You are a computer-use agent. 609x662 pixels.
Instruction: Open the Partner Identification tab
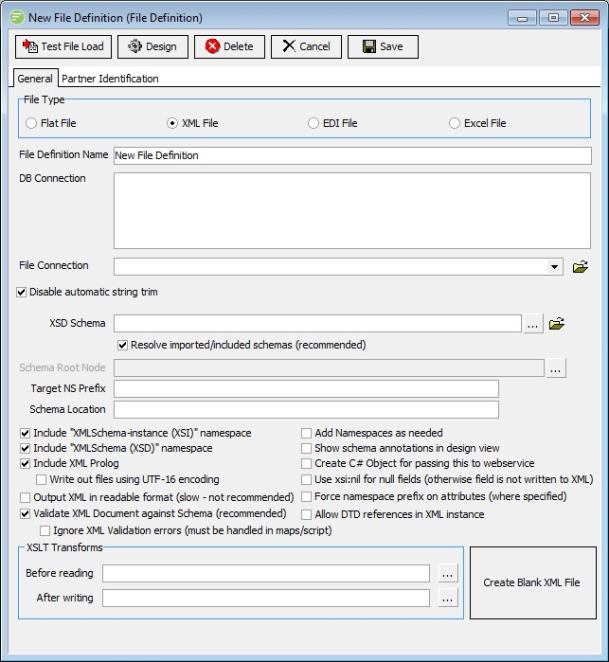click(110, 79)
